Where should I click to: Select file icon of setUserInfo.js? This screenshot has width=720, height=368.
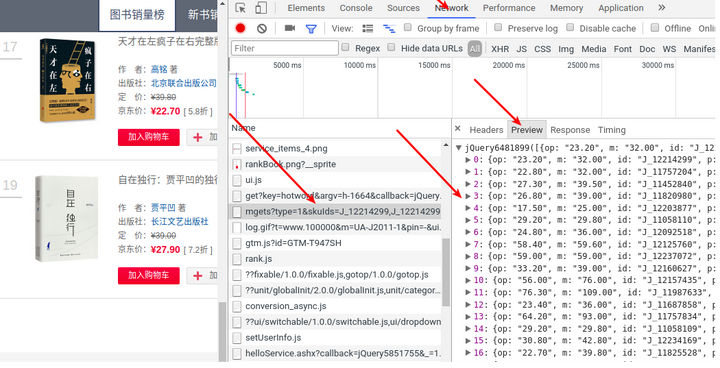pos(237,338)
